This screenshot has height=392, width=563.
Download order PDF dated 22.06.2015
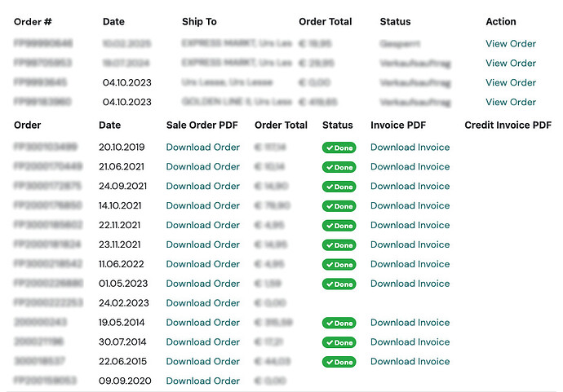point(203,362)
